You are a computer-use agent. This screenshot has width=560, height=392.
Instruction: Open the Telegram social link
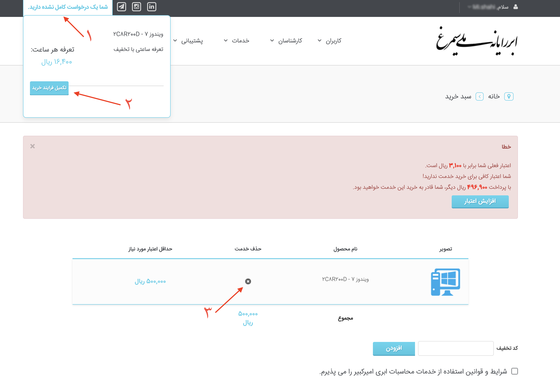[122, 7]
